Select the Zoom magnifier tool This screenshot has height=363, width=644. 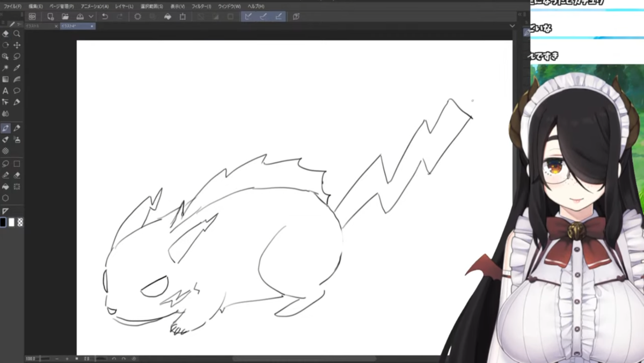tap(17, 34)
